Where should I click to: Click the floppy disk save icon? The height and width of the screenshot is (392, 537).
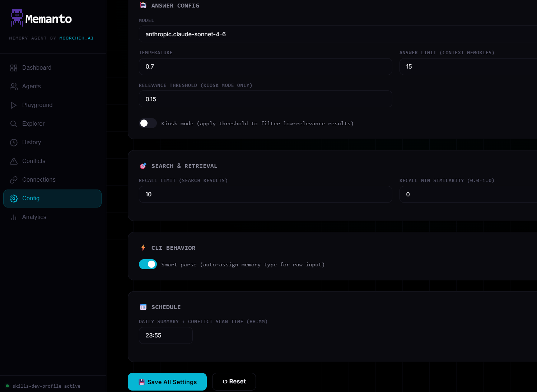[x=141, y=382]
